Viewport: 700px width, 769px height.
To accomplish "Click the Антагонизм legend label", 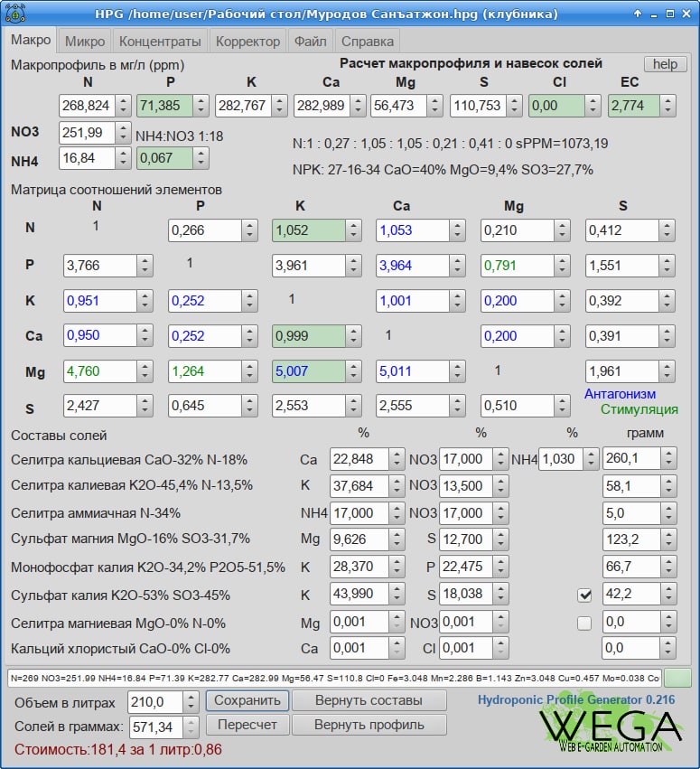I will coord(620,394).
